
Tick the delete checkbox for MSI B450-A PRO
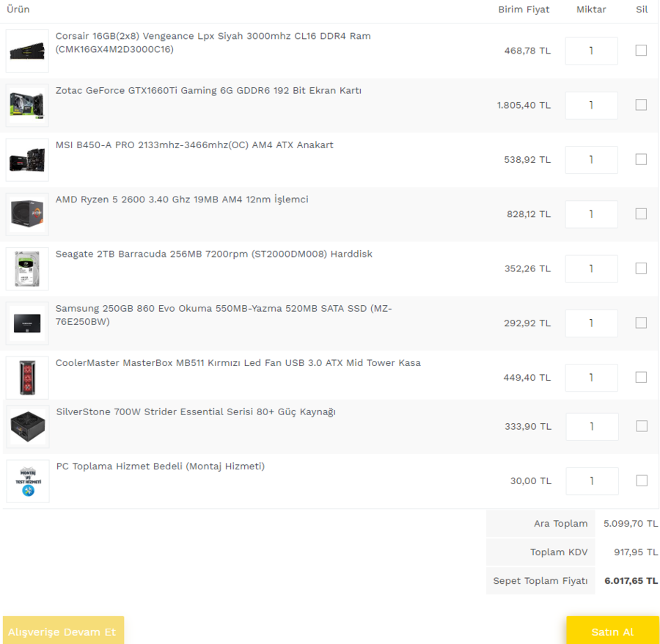pos(641,159)
